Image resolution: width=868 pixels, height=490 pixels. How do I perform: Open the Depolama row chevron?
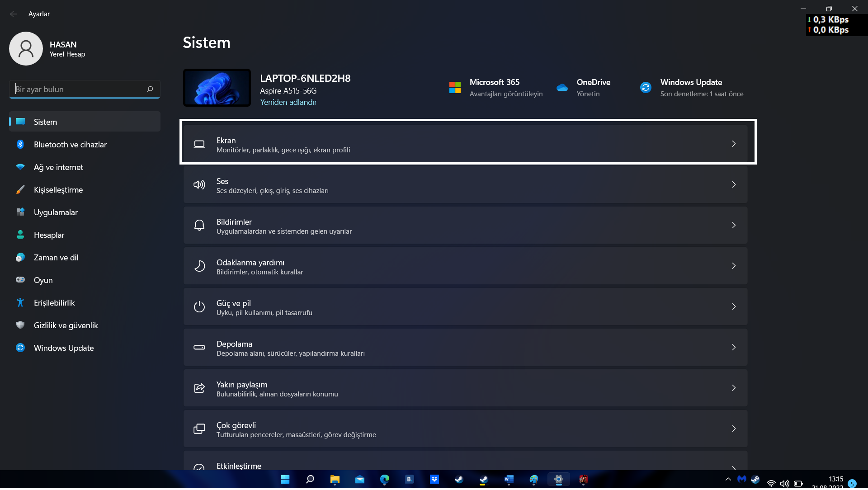[x=734, y=347]
